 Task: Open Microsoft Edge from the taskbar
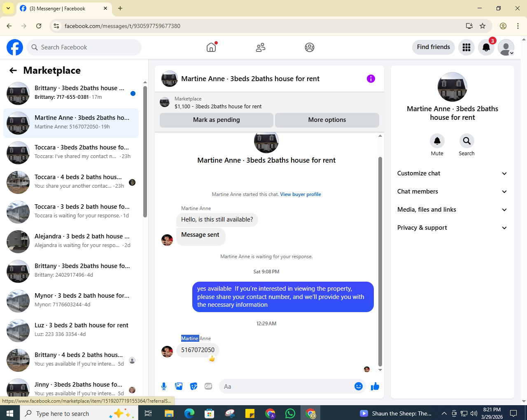pyautogui.click(x=189, y=413)
